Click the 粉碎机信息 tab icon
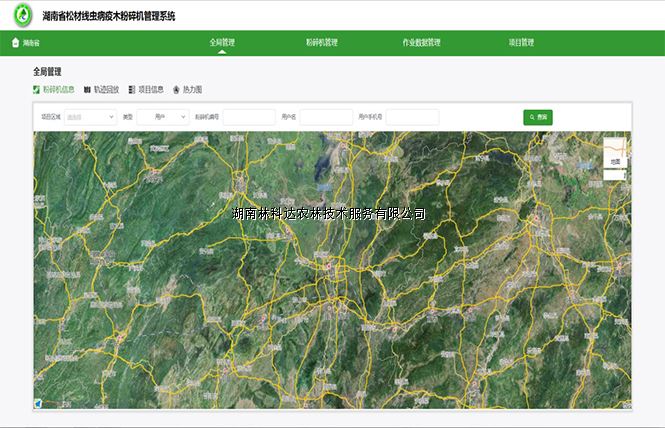This screenshot has width=665, height=428. (x=37, y=89)
